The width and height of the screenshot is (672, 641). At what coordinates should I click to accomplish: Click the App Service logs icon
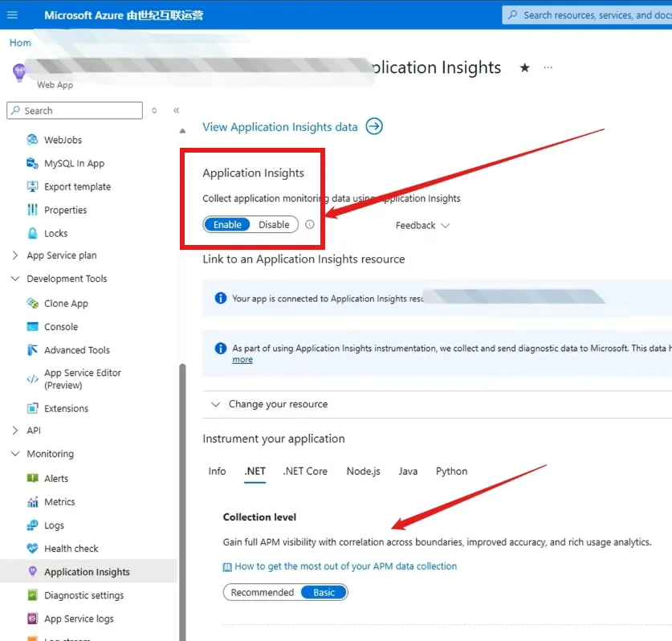point(32,619)
